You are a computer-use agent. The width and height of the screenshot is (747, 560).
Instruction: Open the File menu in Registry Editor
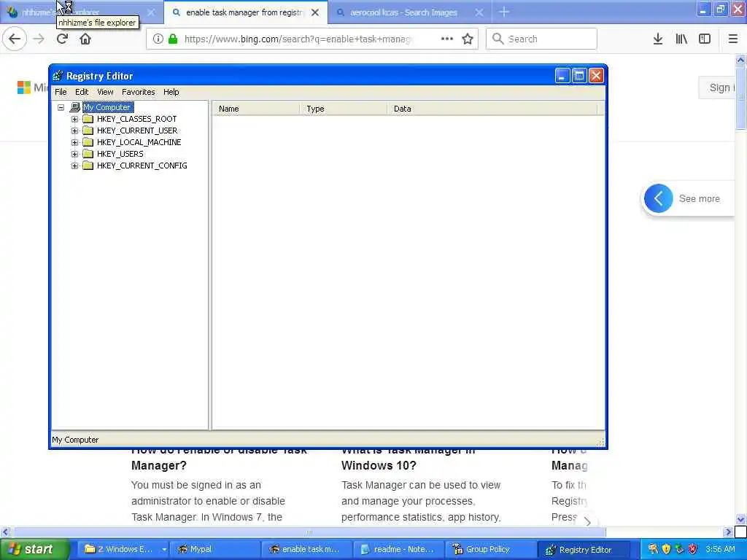(x=61, y=92)
